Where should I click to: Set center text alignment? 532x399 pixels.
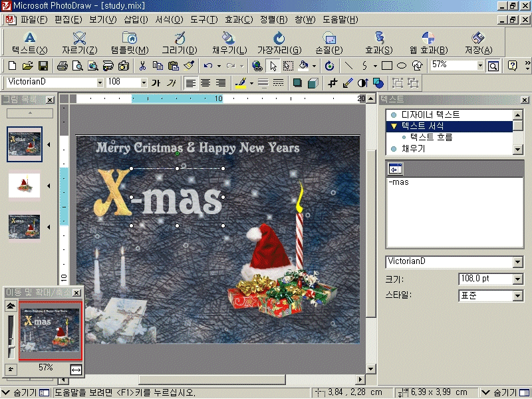pos(205,82)
